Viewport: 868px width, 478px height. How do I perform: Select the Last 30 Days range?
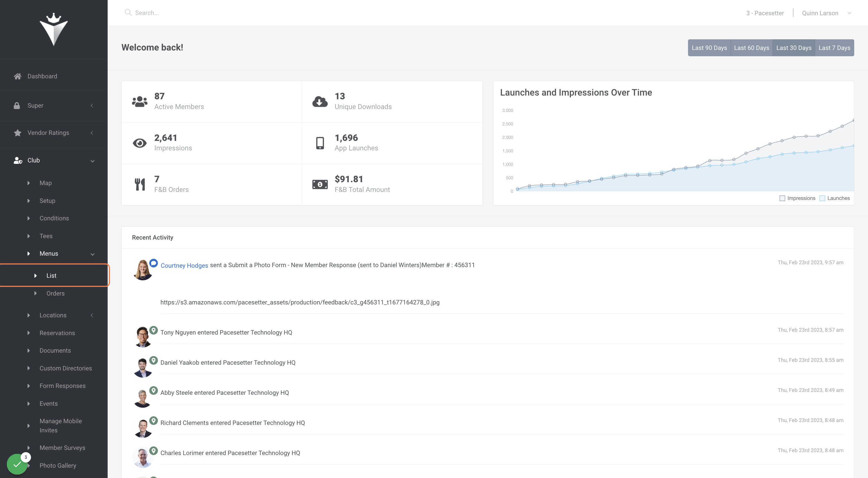point(794,48)
